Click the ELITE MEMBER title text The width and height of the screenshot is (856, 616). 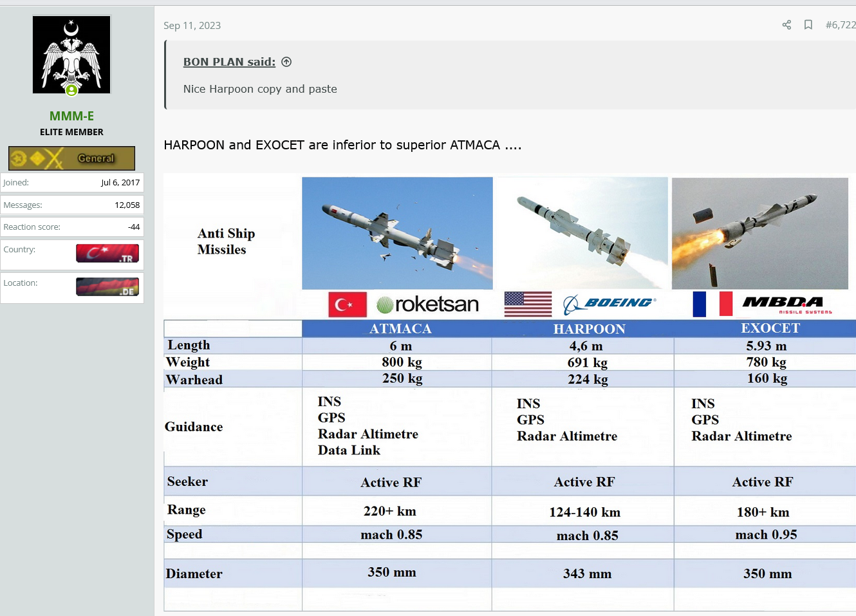tap(71, 132)
